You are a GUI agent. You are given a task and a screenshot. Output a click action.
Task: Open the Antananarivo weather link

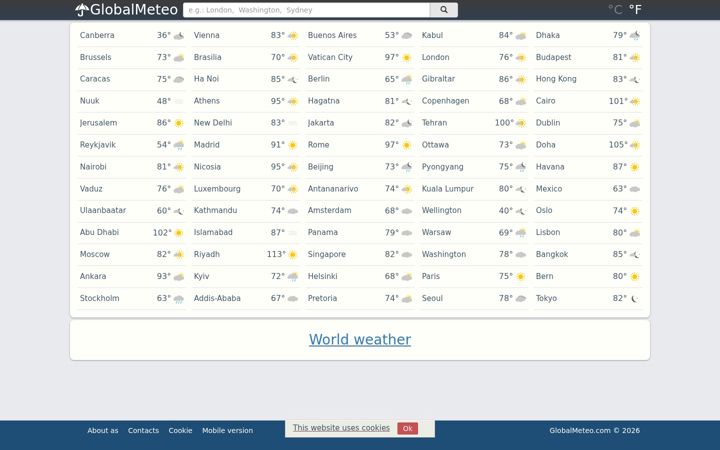coord(333,189)
